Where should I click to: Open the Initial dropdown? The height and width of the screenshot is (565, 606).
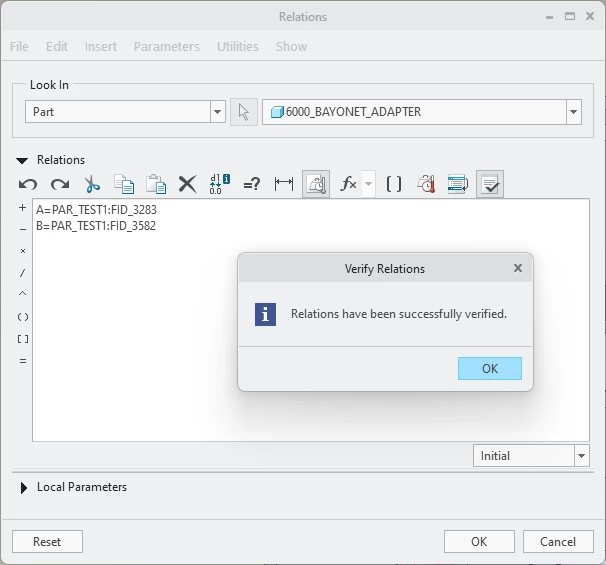point(581,456)
